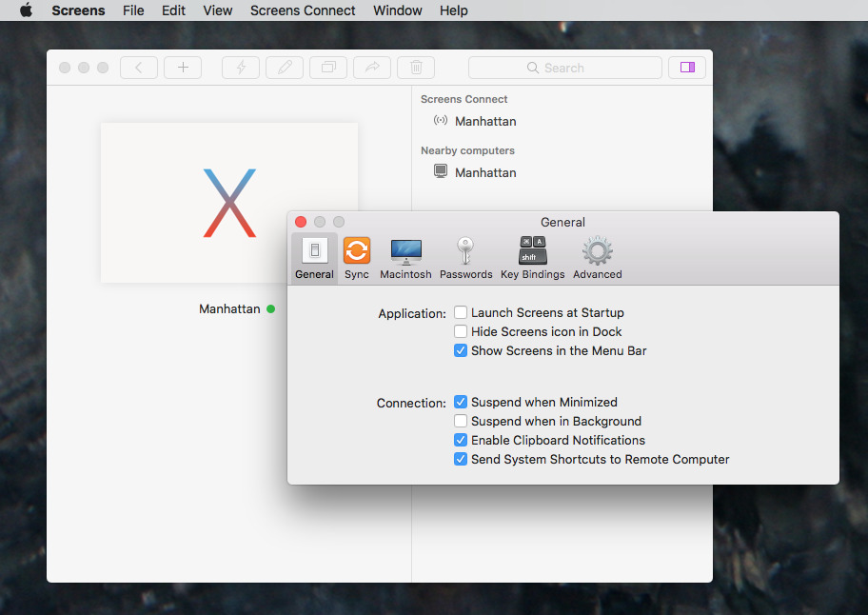Viewport: 868px width, 615px height.
Task: Enable Launch Screens at Startup checkbox
Action: pos(461,313)
